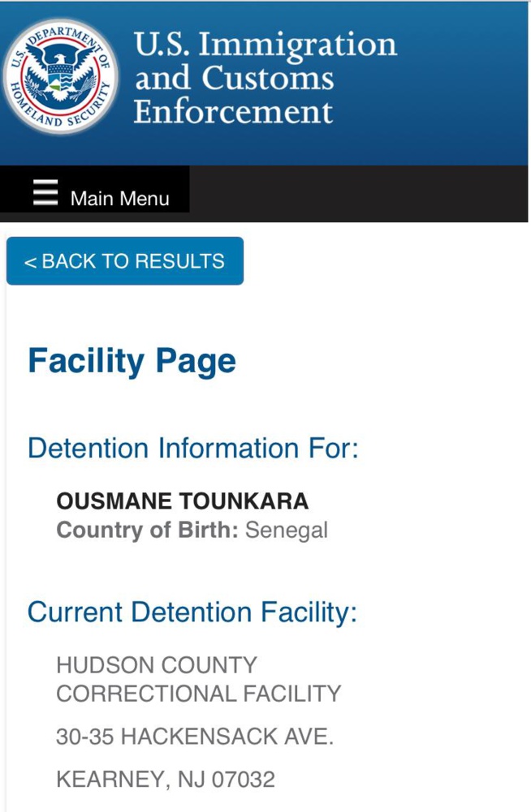Click the Main Menu label
The width and height of the screenshot is (531, 812).
click(119, 199)
